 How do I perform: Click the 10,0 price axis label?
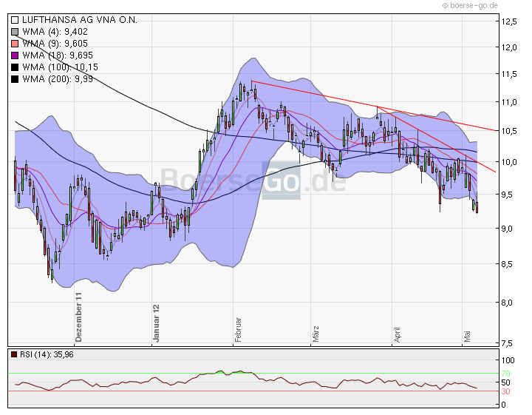(x=509, y=162)
